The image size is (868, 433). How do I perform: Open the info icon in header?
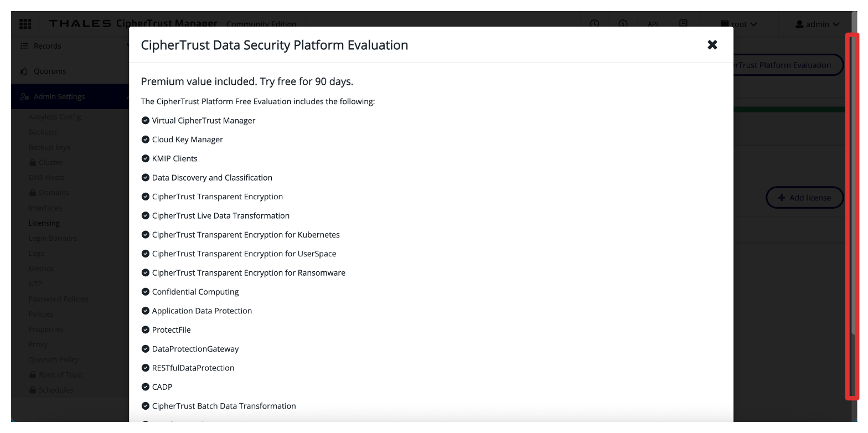click(623, 24)
